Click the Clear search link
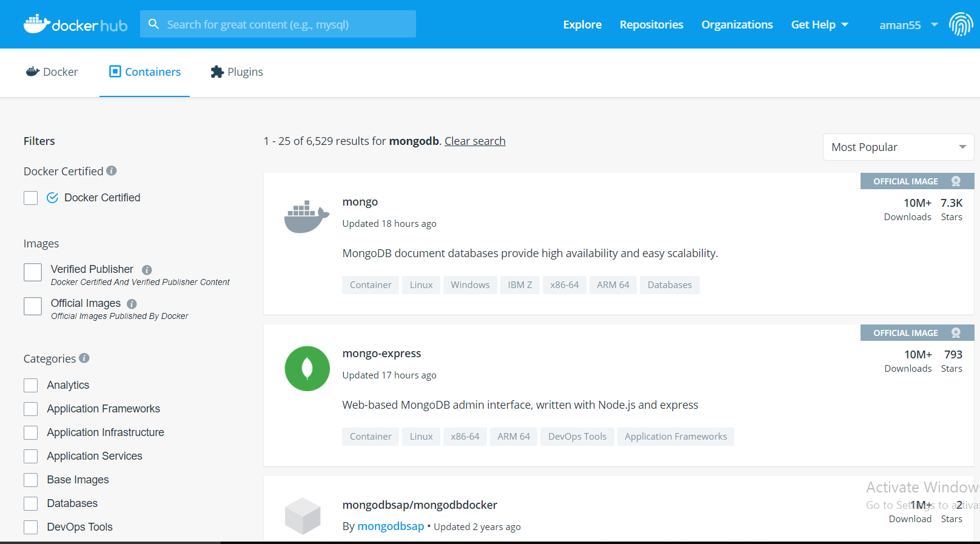Screen dimensions: 980x544 point(475,141)
